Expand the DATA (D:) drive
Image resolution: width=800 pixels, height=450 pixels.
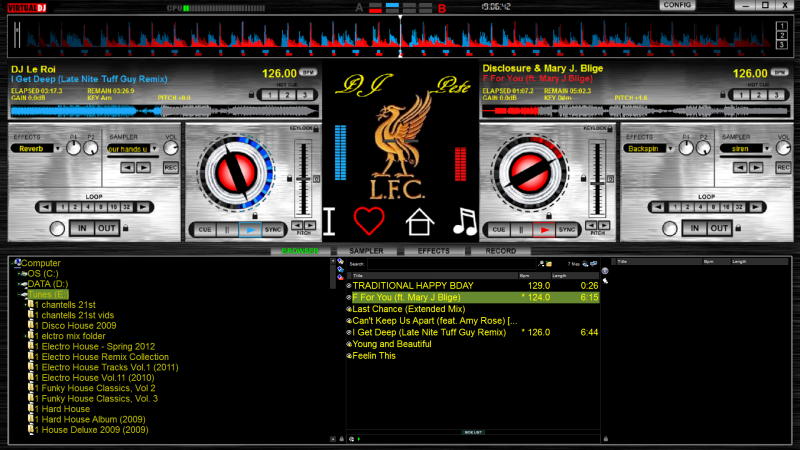tap(21, 284)
